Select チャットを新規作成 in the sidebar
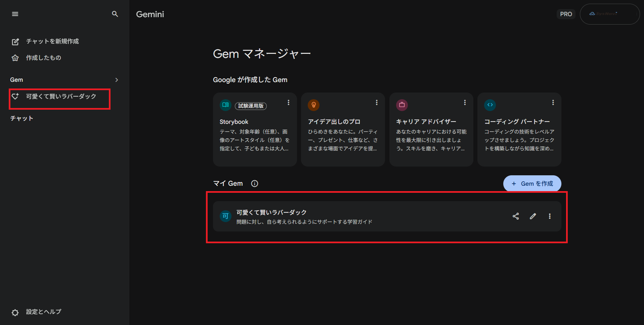 [52, 41]
